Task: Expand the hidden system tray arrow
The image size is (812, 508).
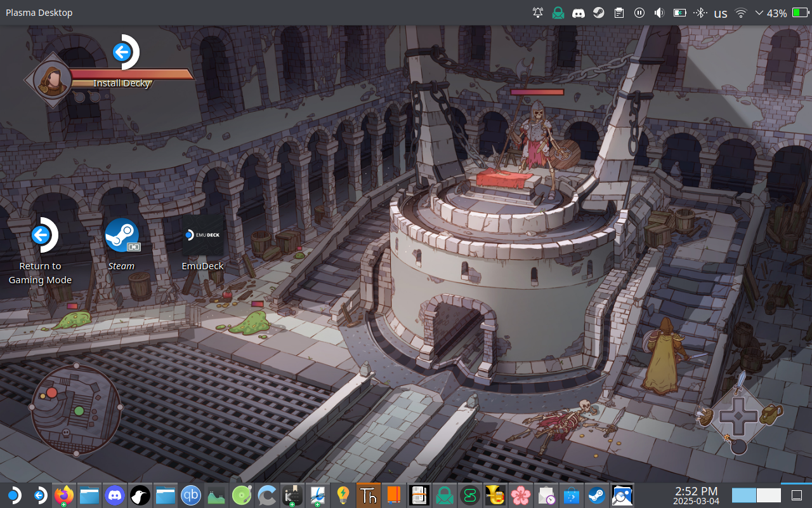Action: click(x=759, y=13)
